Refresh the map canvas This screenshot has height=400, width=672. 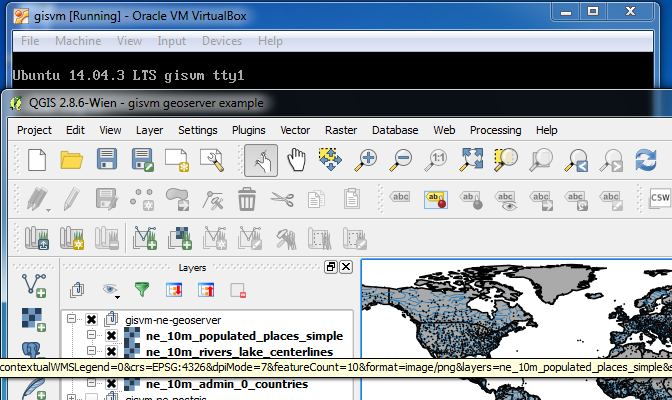click(x=646, y=160)
